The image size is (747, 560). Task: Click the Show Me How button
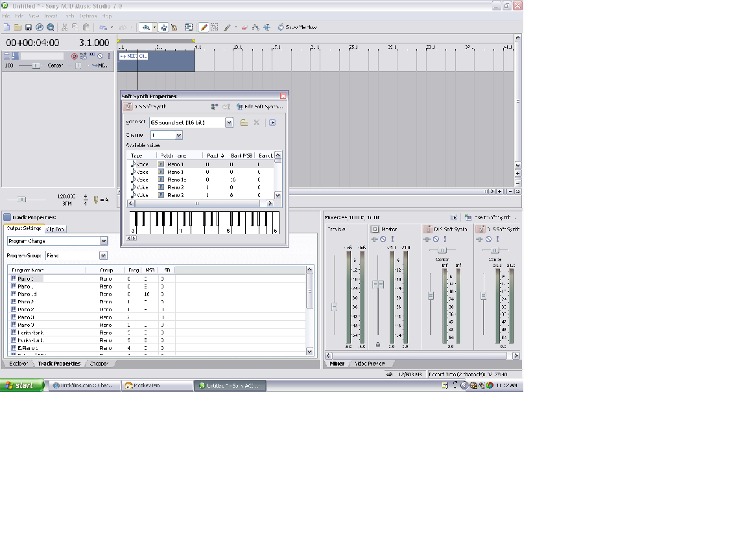click(297, 27)
